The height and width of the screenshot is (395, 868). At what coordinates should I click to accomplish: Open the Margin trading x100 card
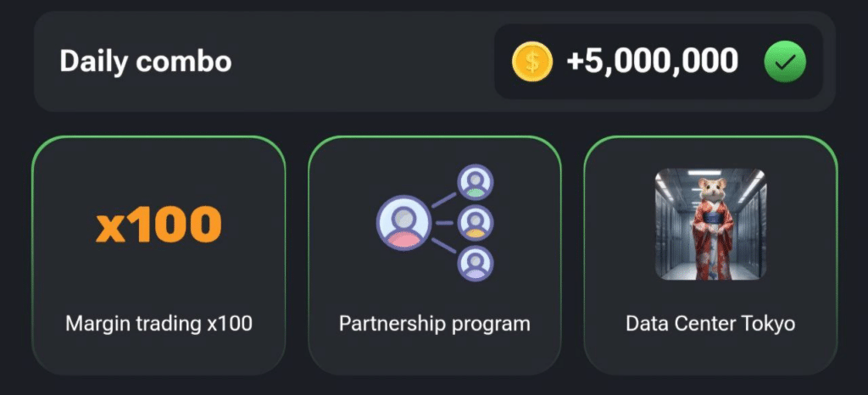pos(159,254)
